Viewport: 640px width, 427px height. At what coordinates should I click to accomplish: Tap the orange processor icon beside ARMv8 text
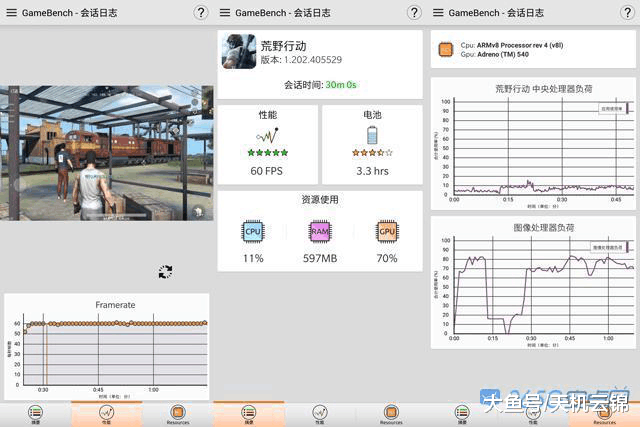pos(443,48)
